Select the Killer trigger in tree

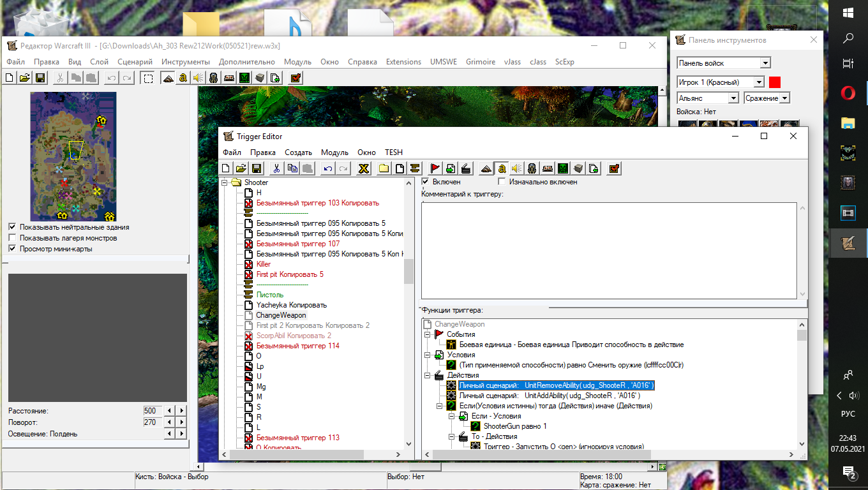coord(264,264)
